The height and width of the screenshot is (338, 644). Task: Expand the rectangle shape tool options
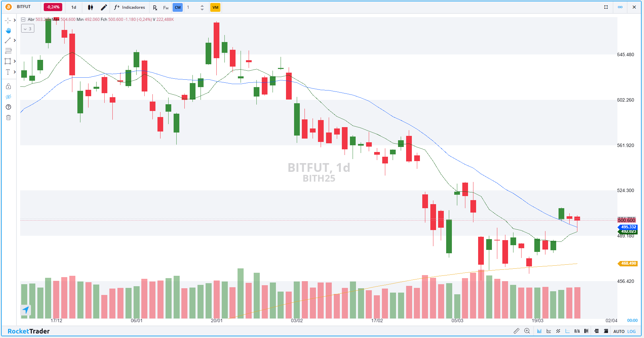[x=14, y=61]
